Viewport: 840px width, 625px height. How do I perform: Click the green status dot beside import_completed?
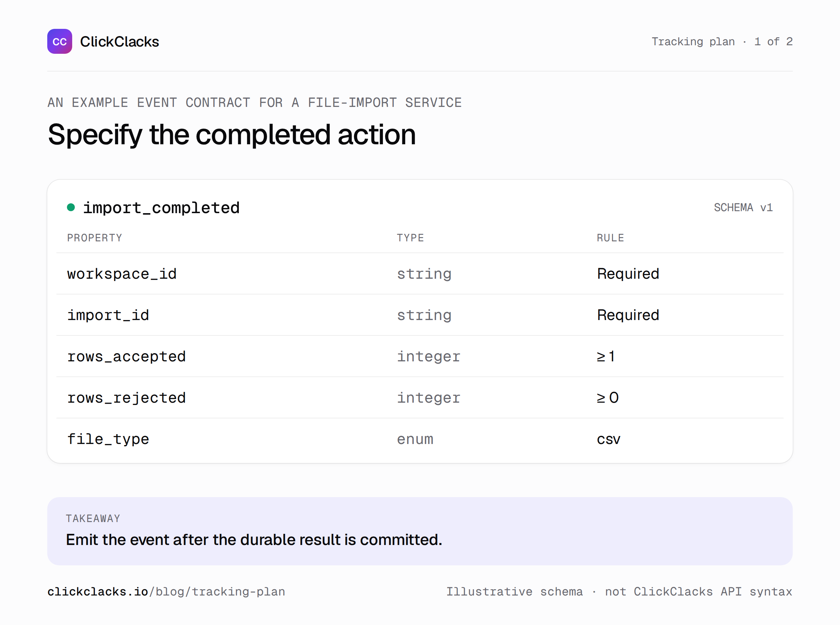pyautogui.click(x=71, y=207)
